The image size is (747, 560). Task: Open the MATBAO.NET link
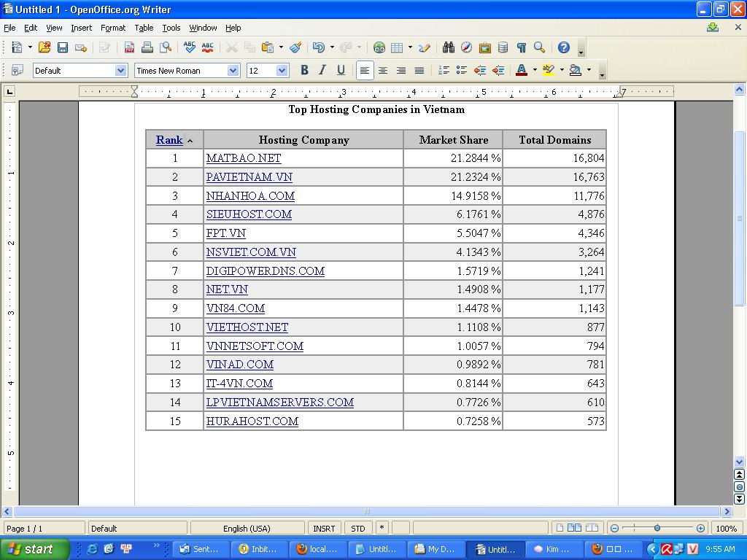pos(244,158)
